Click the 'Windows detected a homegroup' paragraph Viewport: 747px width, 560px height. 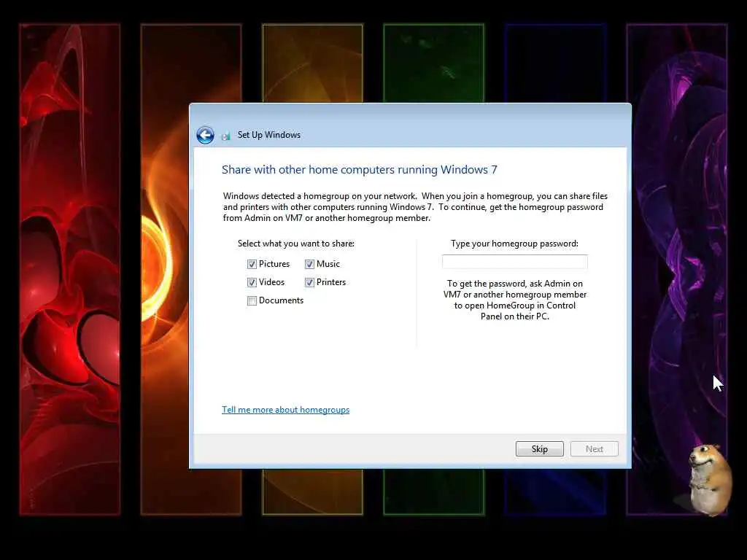tap(415, 207)
